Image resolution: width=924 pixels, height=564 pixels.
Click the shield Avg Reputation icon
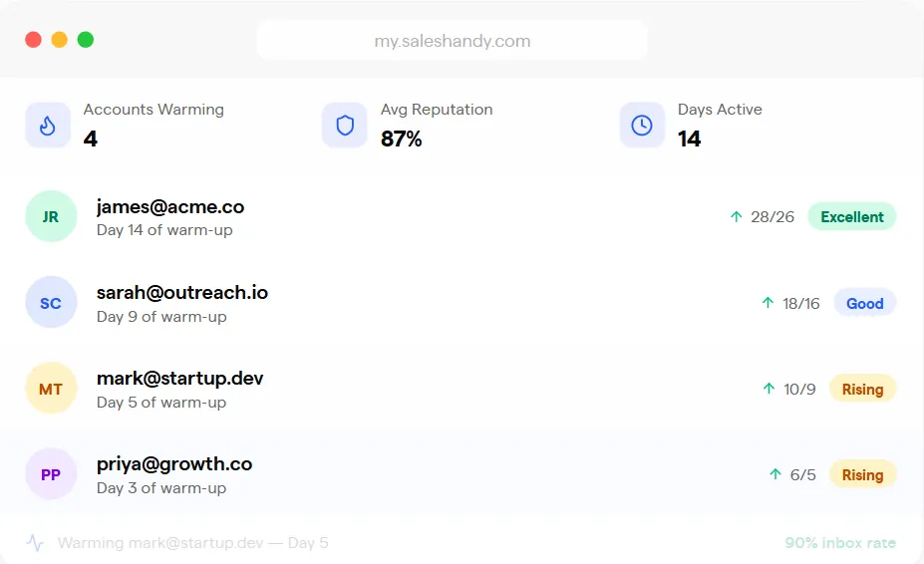click(x=345, y=125)
